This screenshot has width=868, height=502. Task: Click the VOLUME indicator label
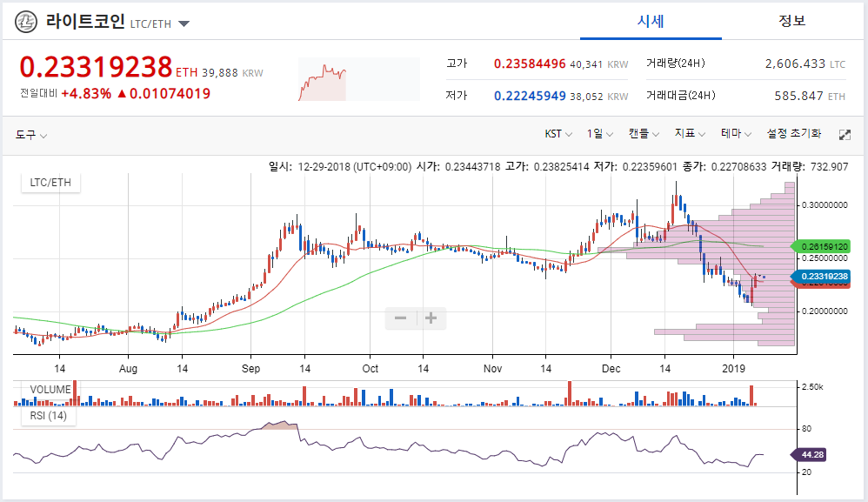tap(50, 390)
